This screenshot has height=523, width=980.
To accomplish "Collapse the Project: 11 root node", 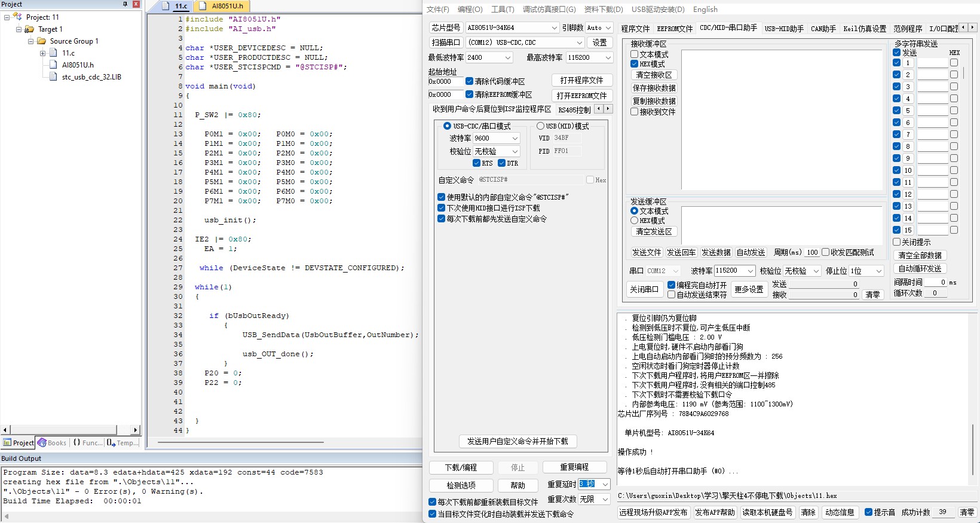I will tap(7, 17).
